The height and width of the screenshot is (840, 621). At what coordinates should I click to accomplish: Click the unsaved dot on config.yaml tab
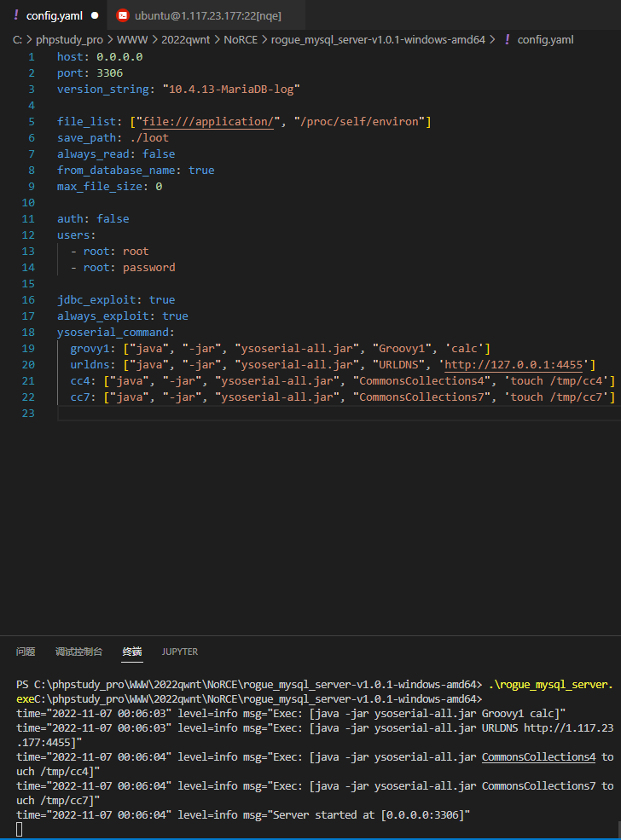[95, 15]
